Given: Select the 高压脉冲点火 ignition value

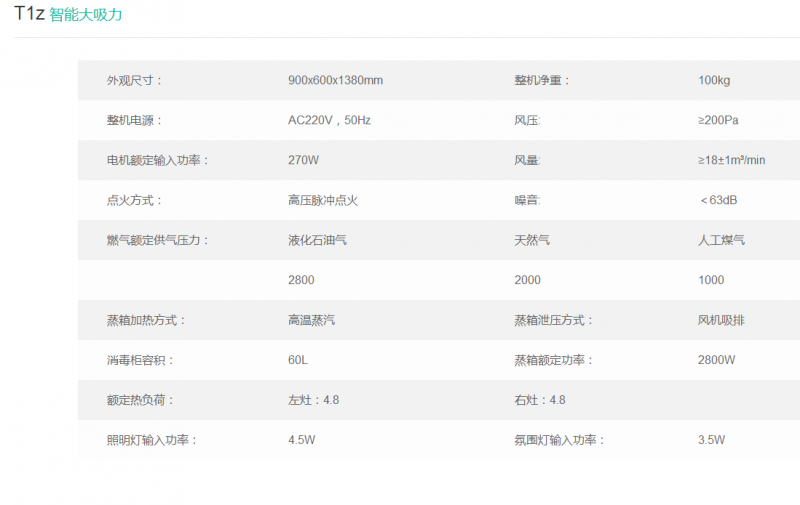Looking at the screenshot, I should tap(323, 200).
